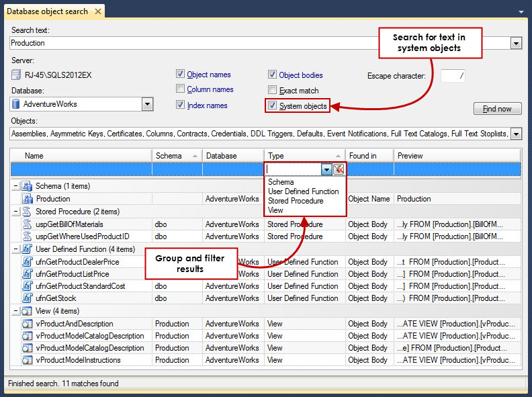Click the ufnGetProductListPrice function icon
This screenshot has height=397, width=532.
point(27,274)
